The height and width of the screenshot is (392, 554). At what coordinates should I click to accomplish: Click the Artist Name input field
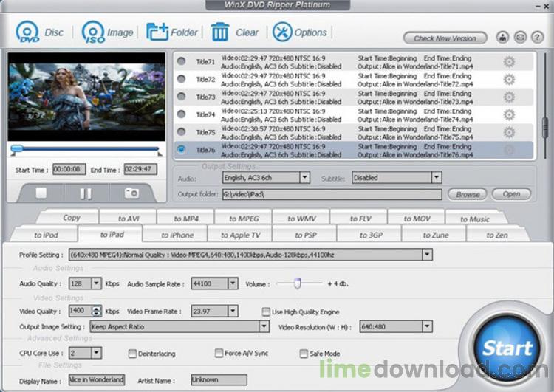[219, 379]
